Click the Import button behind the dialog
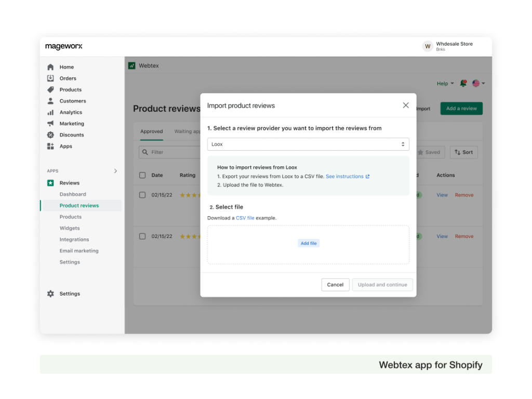The height and width of the screenshot is (399, 532). tap(423, 109)
